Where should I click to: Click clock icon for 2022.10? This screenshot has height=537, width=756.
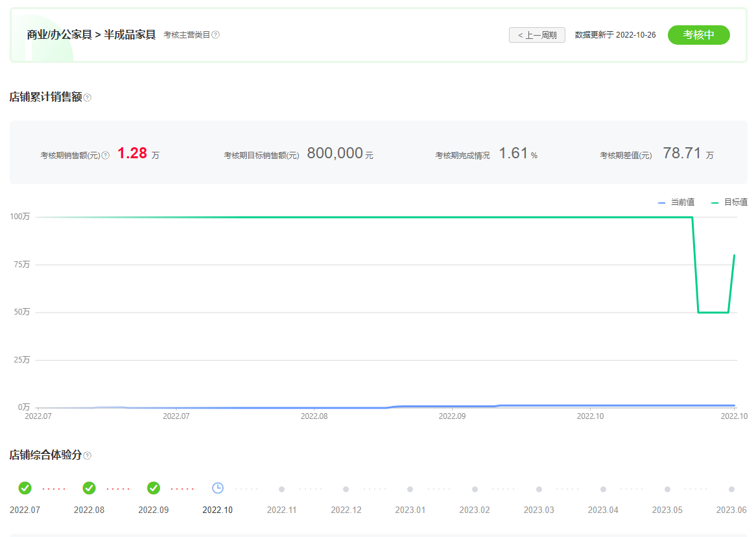[218, 488]
